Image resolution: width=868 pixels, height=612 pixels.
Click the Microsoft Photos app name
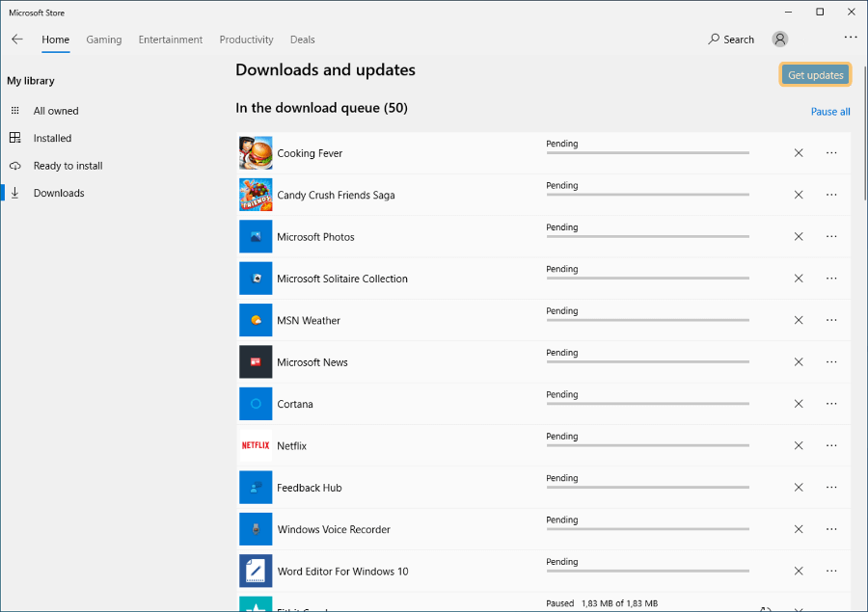315,237
